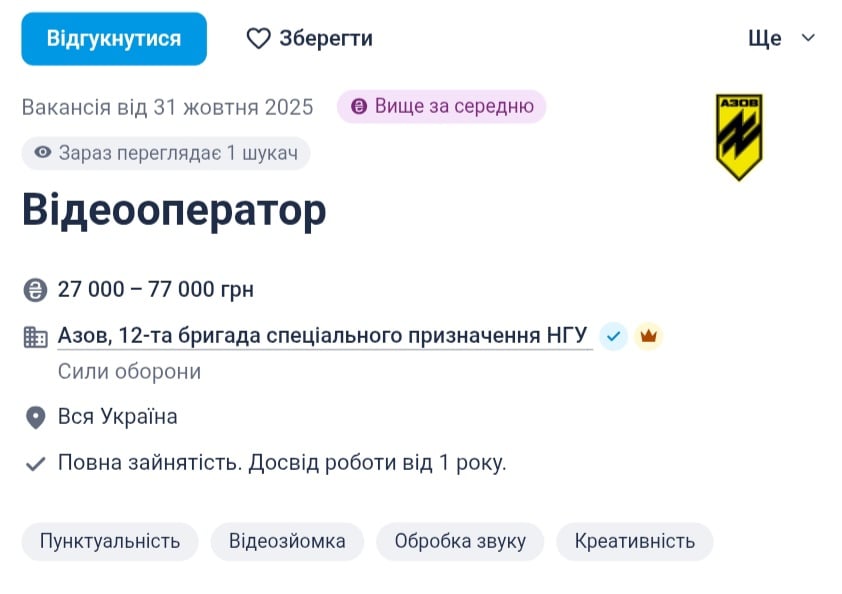The width and height of the screenshot is (842, 594).
Task: Click the "Вище за середню" salary badge
Action: click(x=440, y=105)
